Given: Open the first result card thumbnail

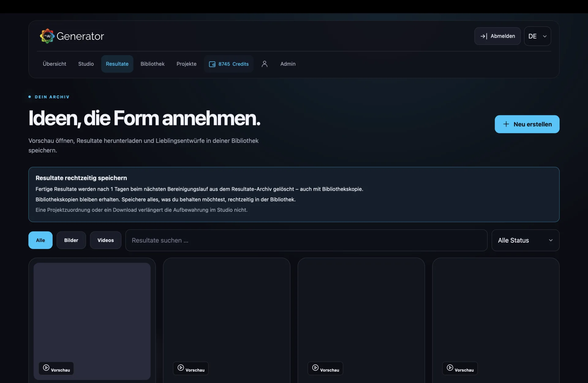Looking at the screenshot, I should click(92, 321).
